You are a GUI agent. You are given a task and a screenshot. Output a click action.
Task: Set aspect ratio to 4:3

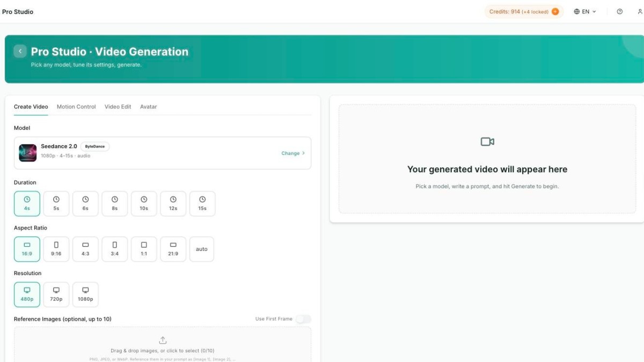[85, 249]
